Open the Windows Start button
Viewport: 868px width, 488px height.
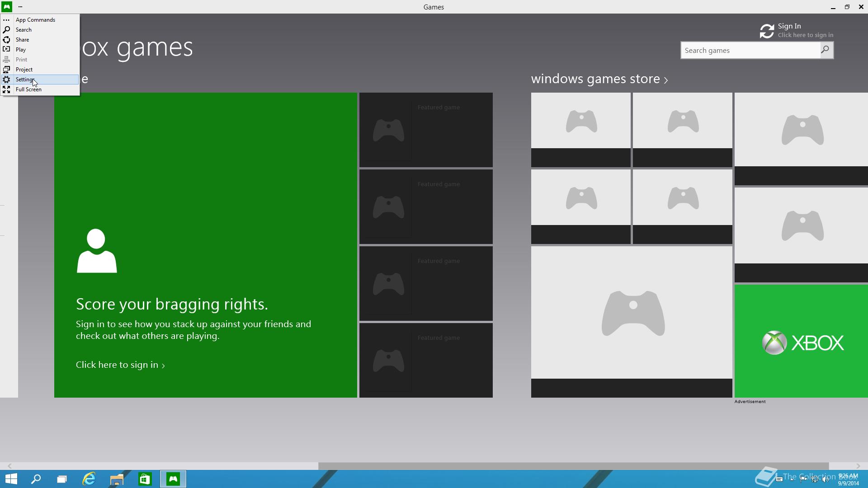(x=11, y=479)
